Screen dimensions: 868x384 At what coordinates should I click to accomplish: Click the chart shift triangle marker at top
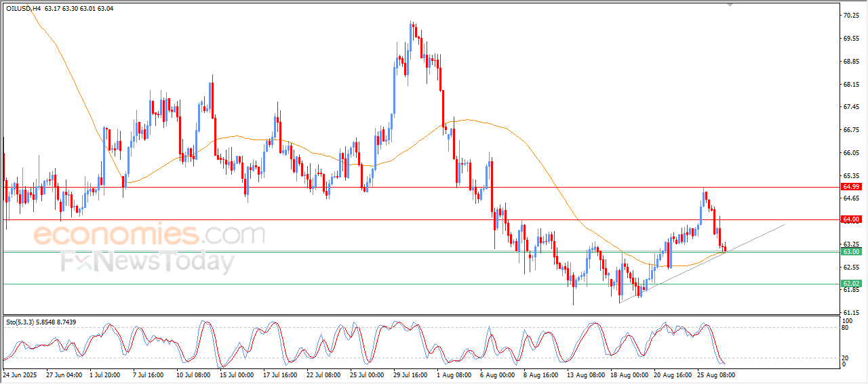tap(730, 4)
